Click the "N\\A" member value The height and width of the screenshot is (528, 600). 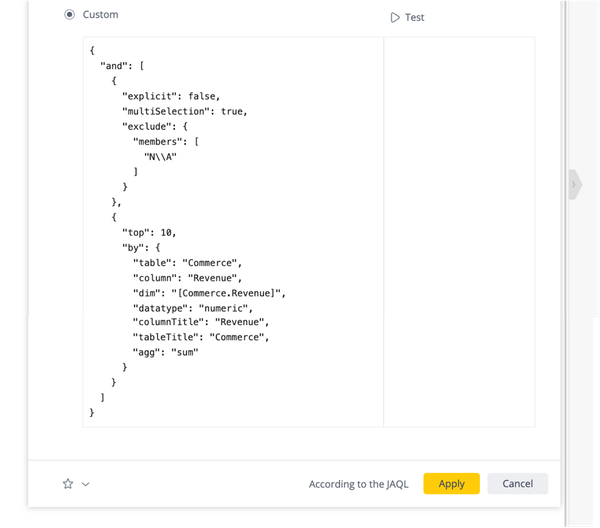[x=160, y=157]
